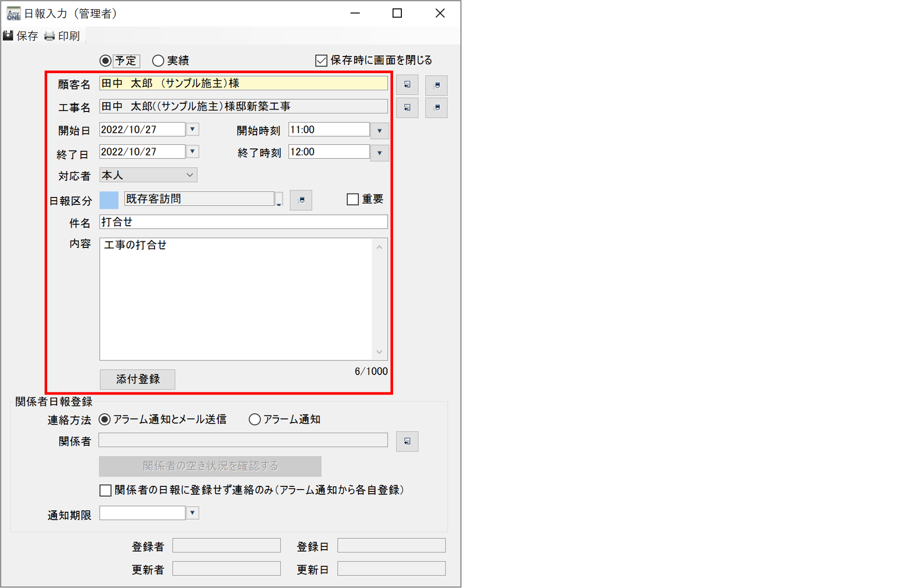Viewport: 921px width, 588px height.
Task: Open the 対応者 combo box
Action: (148, 175)
